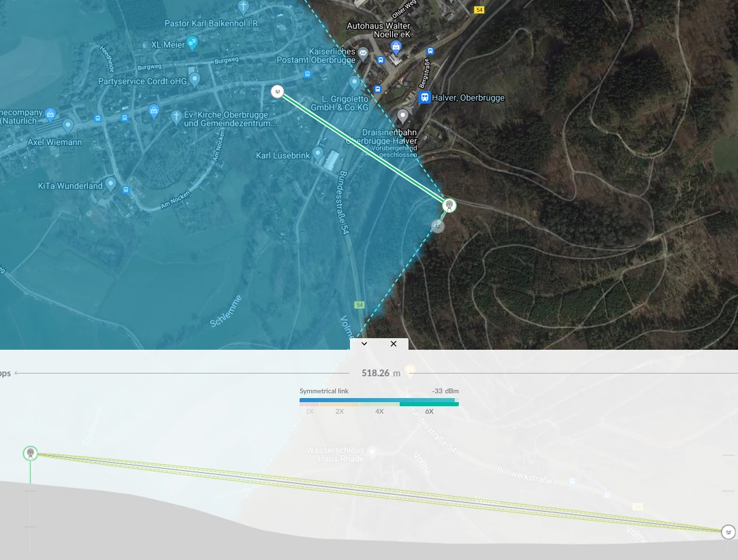Open the Partyservice Cordt oHG pin
This screenshot has height=560, width=738.
click(x=195, y=79)
